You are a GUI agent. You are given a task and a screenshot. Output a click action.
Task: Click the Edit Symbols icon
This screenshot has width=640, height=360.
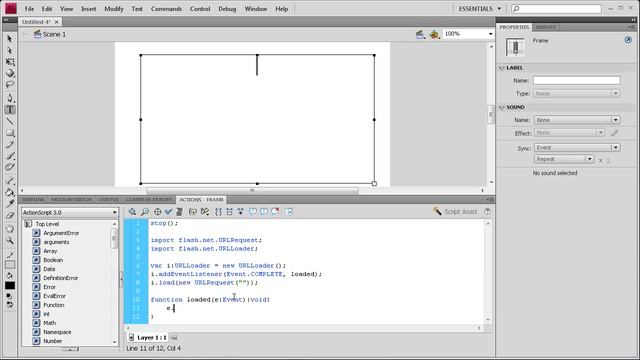434,35
